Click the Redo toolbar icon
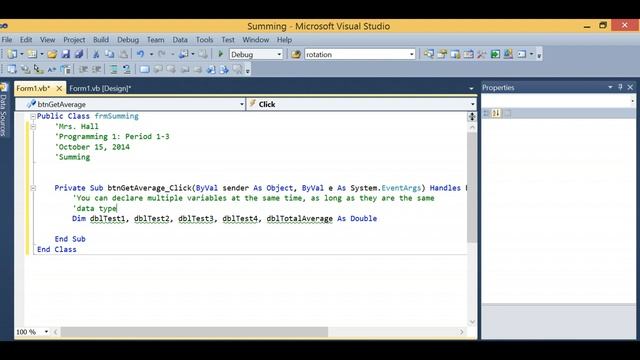 pyautogui.click(x=162, y=54)
